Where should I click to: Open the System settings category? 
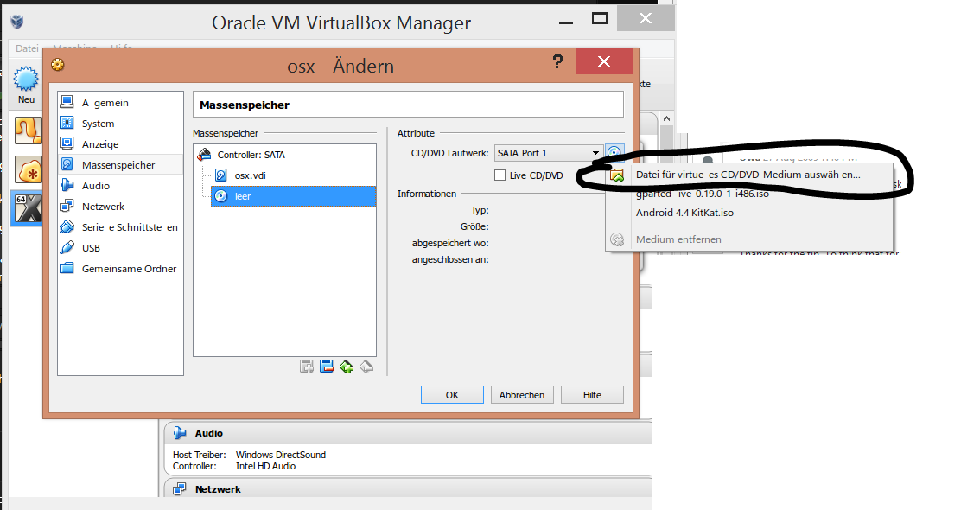pyautogui.click(x=120, y=123)
